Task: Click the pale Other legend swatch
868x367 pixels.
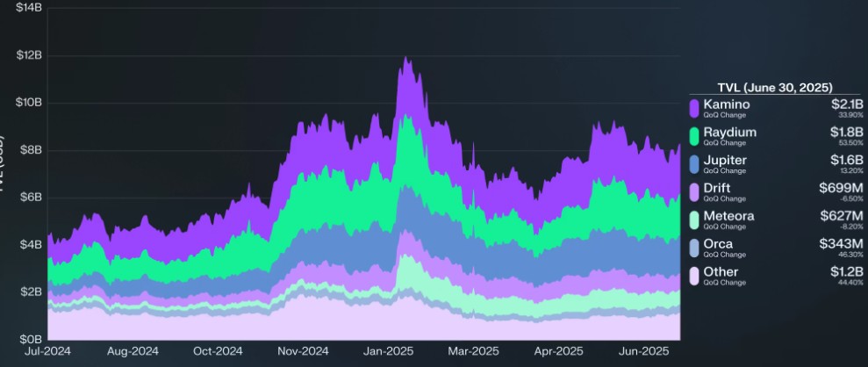Action: point(694,277)
